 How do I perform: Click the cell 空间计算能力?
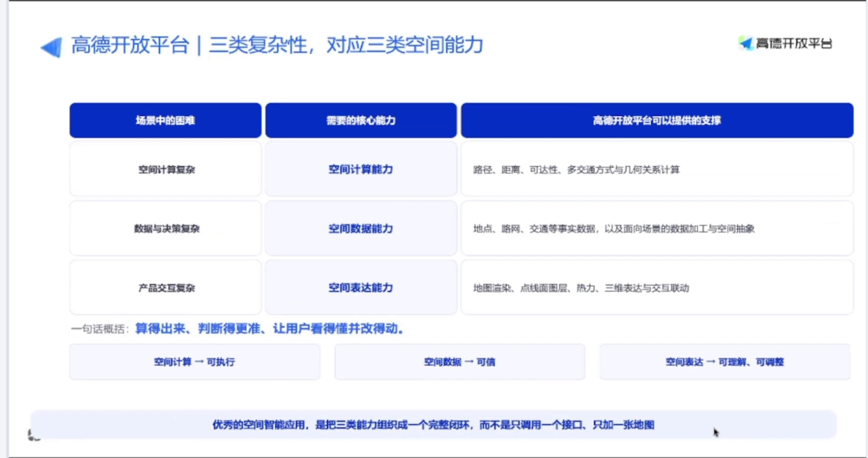tap(361, 169)
